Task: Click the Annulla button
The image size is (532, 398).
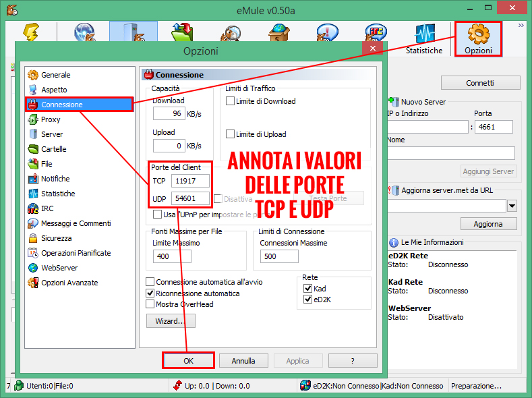Action: [x=243, y=361]
